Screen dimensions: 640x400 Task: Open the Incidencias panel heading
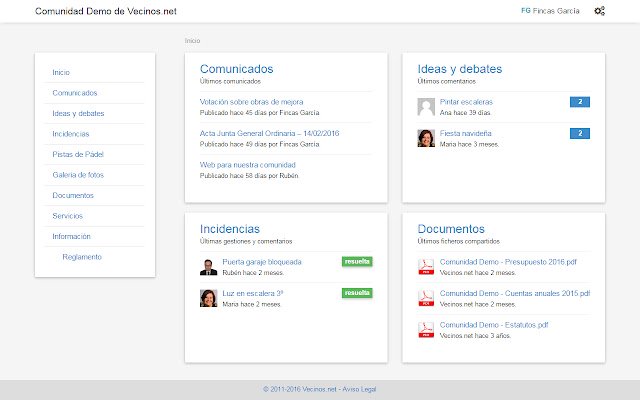tap(230, 229)
